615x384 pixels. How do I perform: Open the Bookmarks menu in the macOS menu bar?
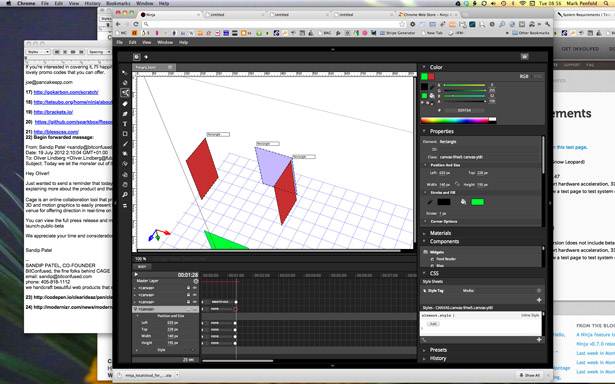click(x=118, y=3)
